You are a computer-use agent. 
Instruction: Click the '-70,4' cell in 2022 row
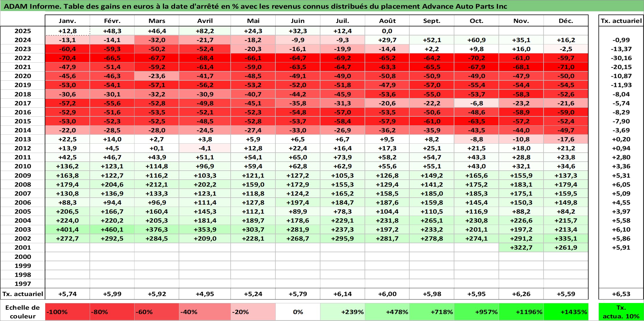click(67, 58)
